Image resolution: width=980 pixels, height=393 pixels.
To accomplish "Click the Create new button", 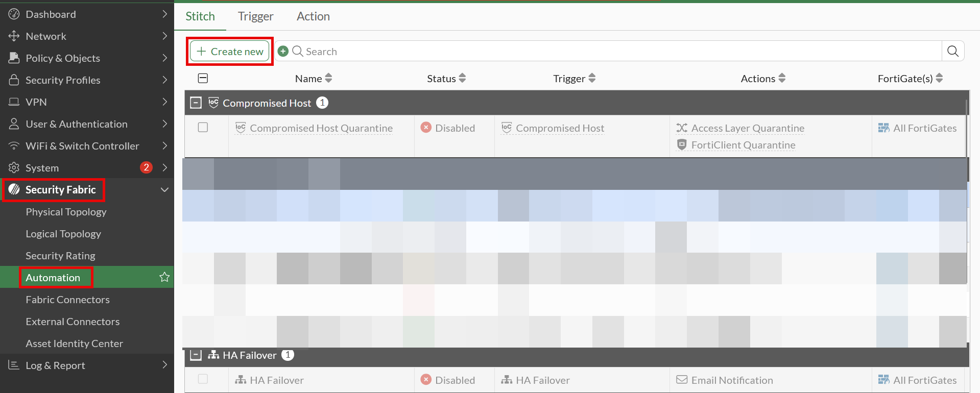I will point(230,51).
